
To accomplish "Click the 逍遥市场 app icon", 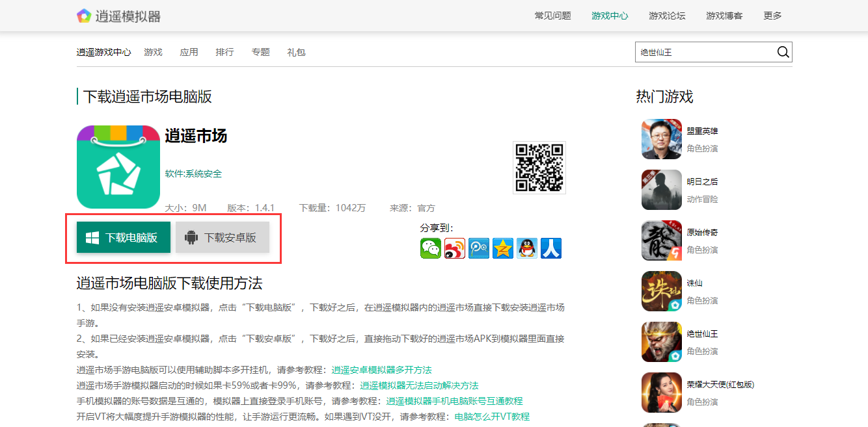I will [x=118, y=166].
